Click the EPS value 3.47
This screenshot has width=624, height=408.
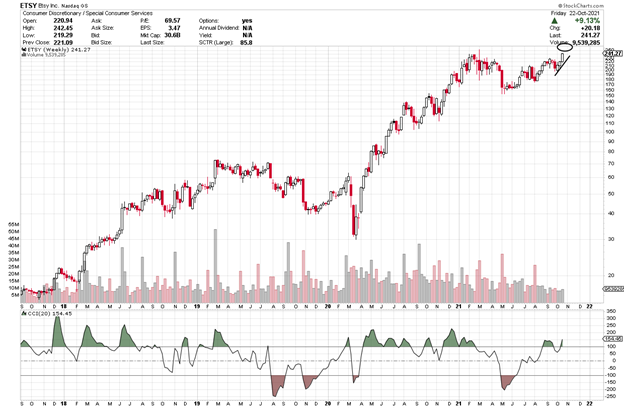pos(174,28)
